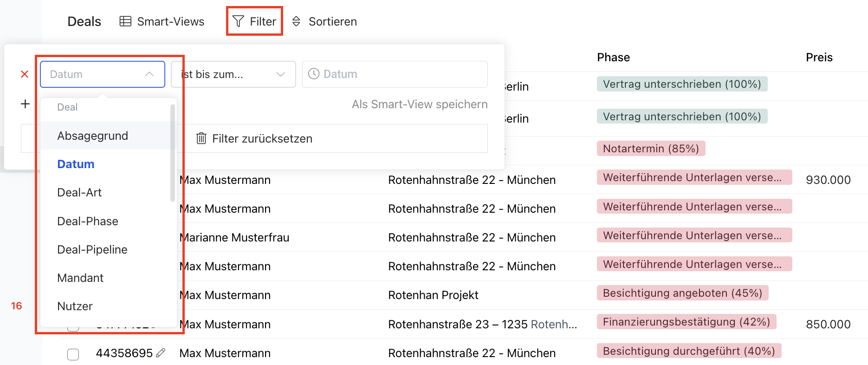Choose Deal-Phase in the field list
Viewport: 868px width, 365px height.
coord(88,221)
